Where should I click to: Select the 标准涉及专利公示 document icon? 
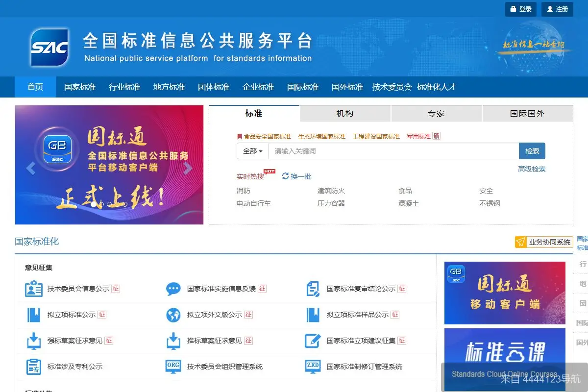click(33, 366)
